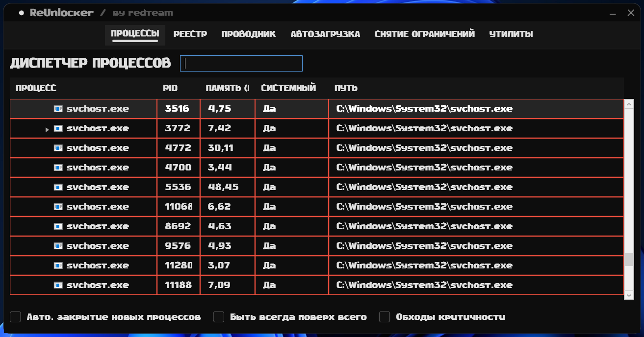Click memory value 6,62
Viewport: 644px width, 337px height.
tap(219, 207)
